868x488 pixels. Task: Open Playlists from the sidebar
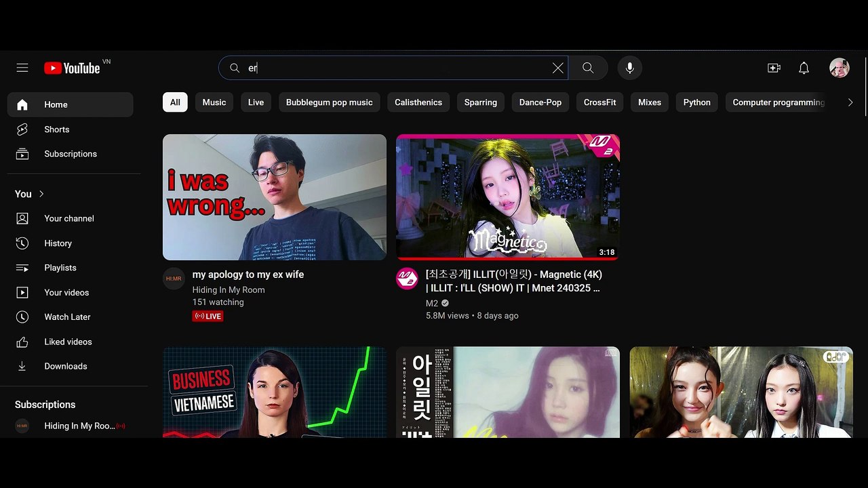pos(71,268)
